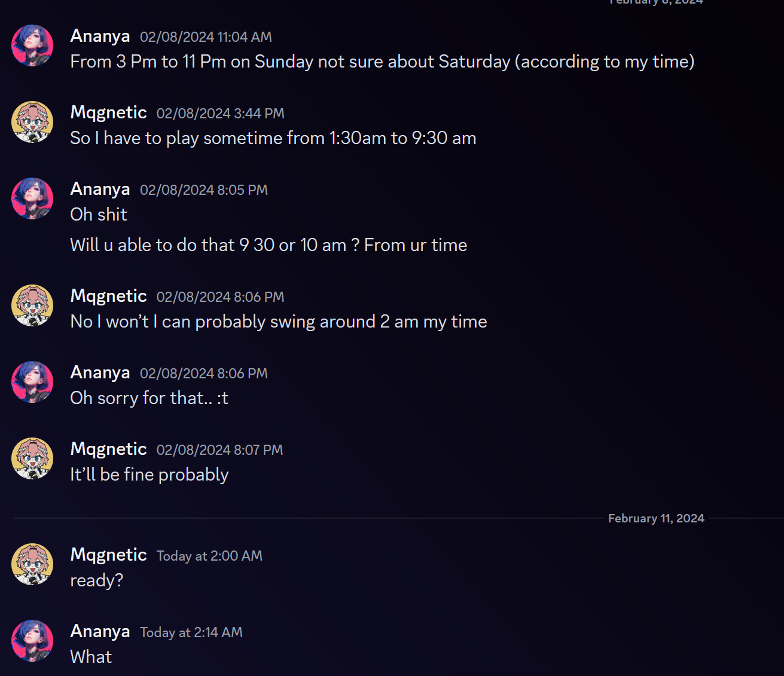Open the Ananya username on the 11:04 AM message

(x=100, y=36)
